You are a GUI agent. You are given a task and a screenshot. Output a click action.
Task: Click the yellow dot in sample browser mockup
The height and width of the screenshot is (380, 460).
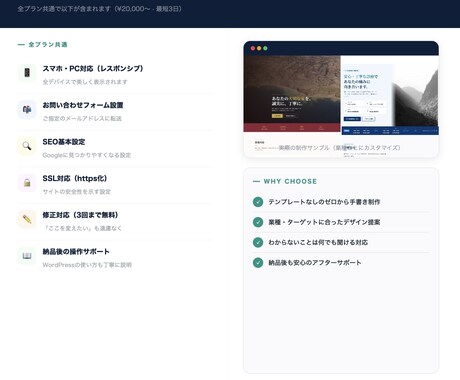point(259,48)
